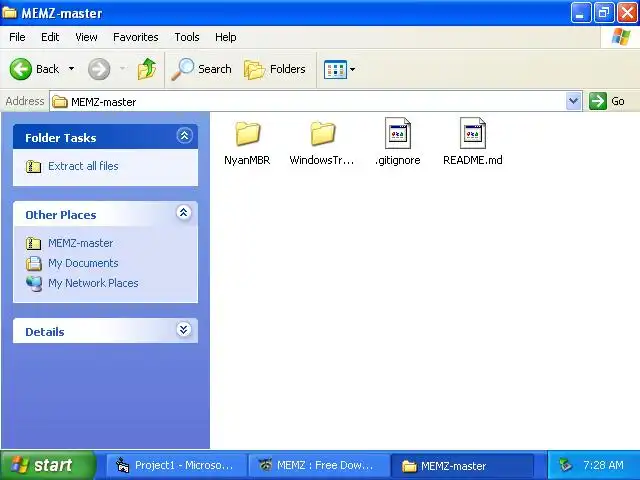Viewport: 640px width, 480px height.
Task: Click the Extract all files link
Action: [x=83, y=166]
